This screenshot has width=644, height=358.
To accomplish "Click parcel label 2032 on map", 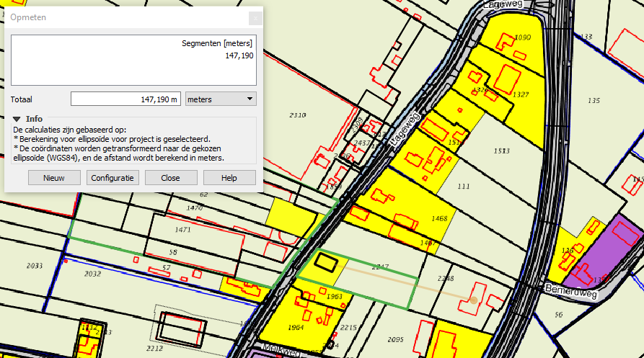I will (92, 274).
